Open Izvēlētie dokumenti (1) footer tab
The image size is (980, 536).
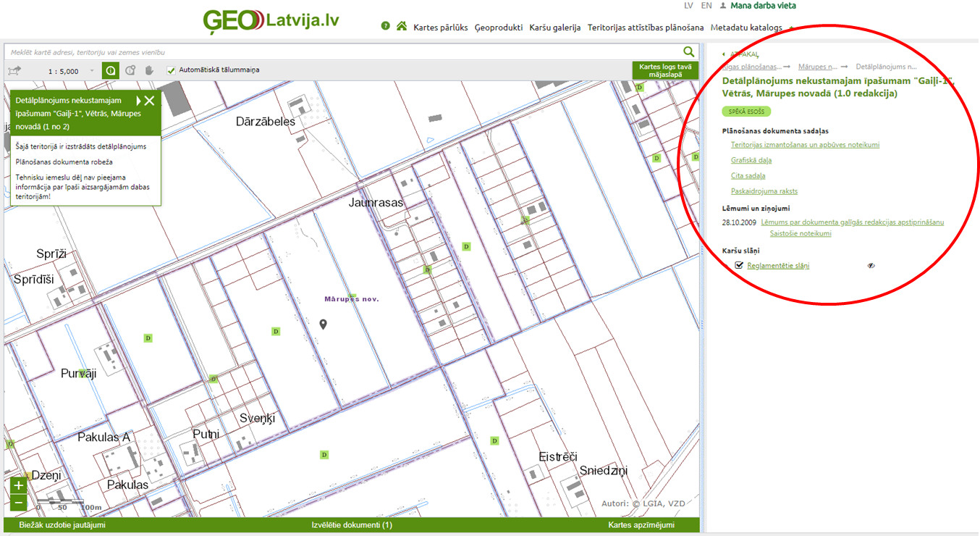tap(352, 525)
